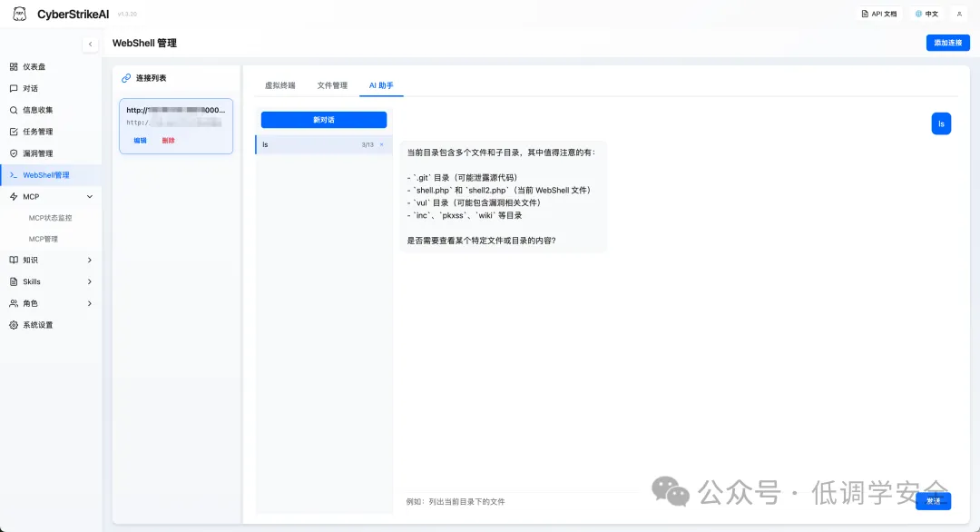980x532 pixels.
Task: Click the Skills document icon
Action: (14, 282)
